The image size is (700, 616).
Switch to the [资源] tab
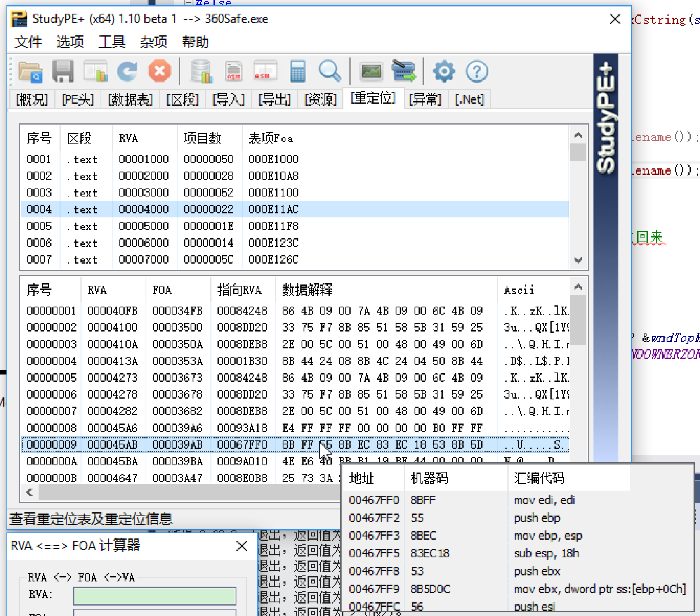pyautogui.click(x=320, y=99)
